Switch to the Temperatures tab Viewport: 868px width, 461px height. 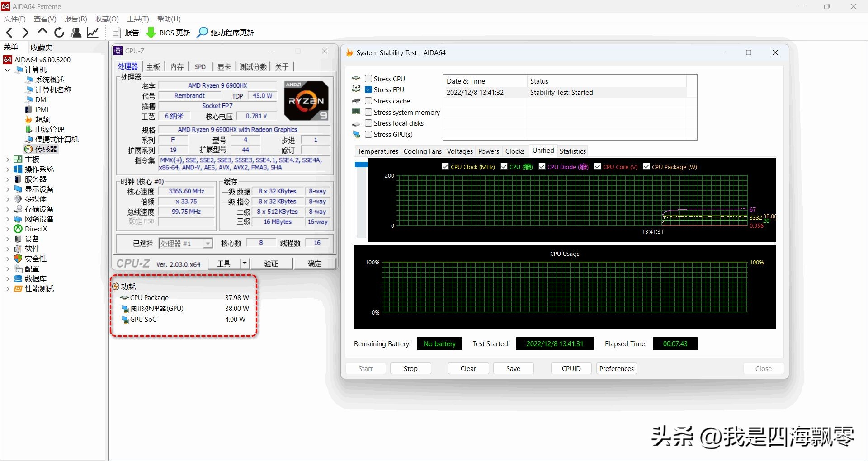click(x=377, y=151)
